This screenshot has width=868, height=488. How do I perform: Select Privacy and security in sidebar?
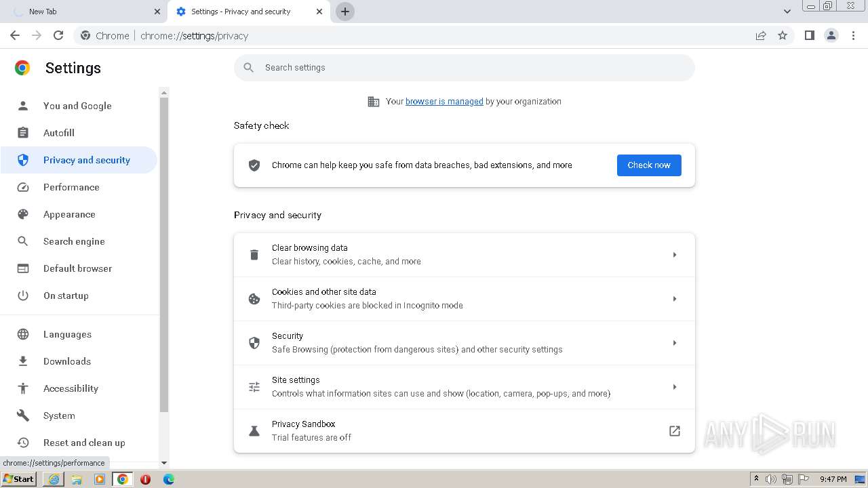(x=79, y=160)
